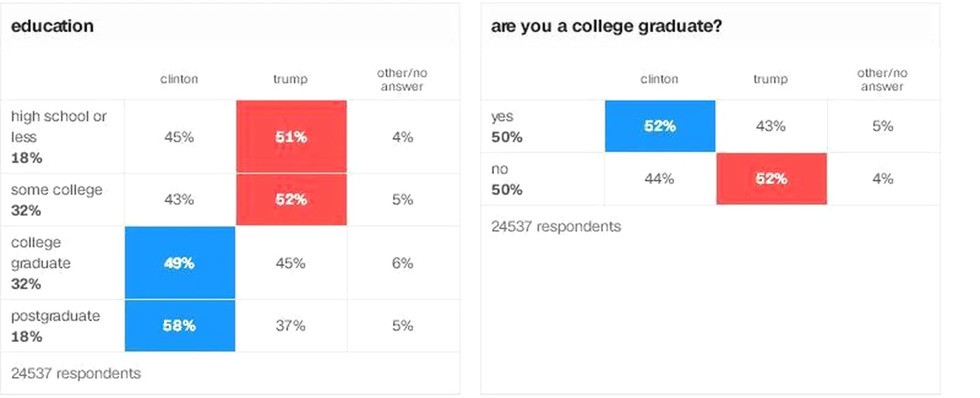Select the 37% Trump postgraduate cell
This screenshot has width=980, height=398.
coord(291,326)
